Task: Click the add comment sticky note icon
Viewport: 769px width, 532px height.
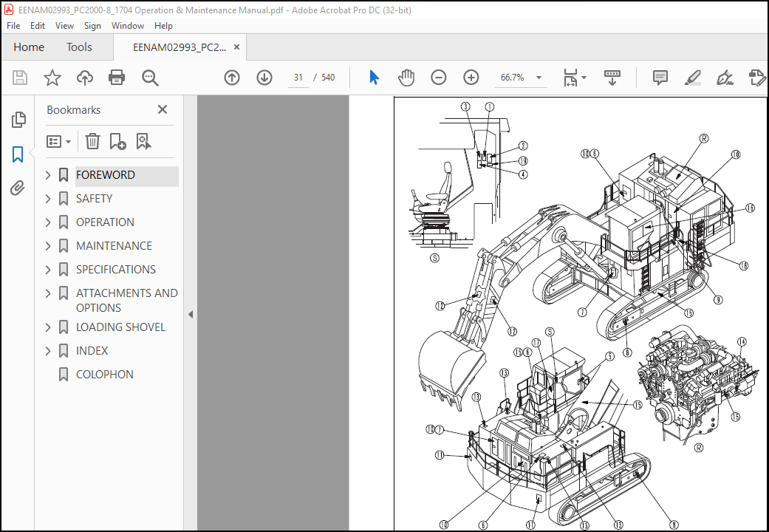Action: pyautogui.click(x=660, y=78)
